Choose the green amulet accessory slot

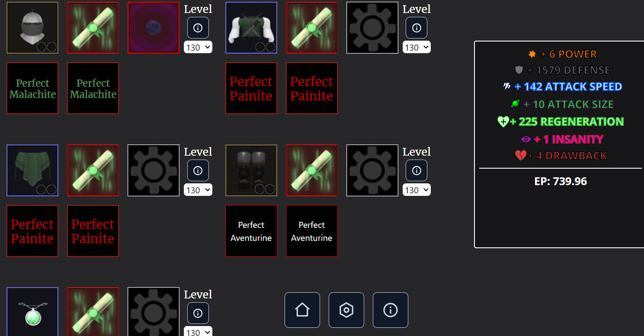(x=32, y=312)
